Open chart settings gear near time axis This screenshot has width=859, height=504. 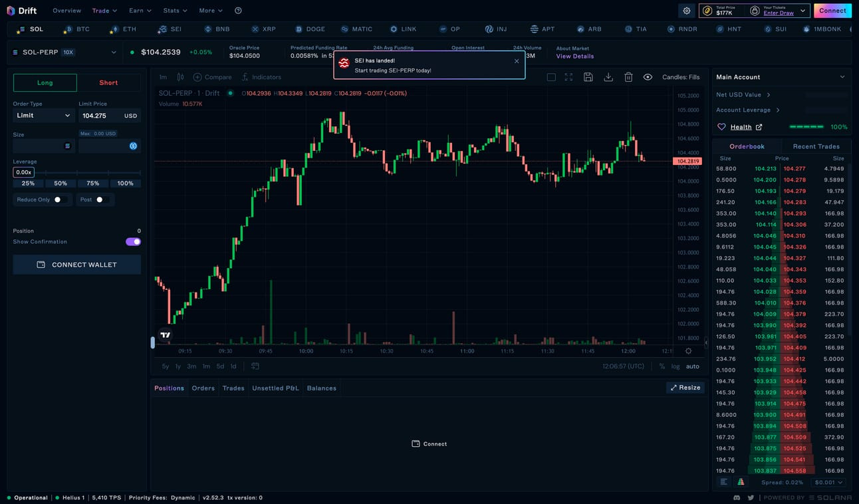[688, 351]
